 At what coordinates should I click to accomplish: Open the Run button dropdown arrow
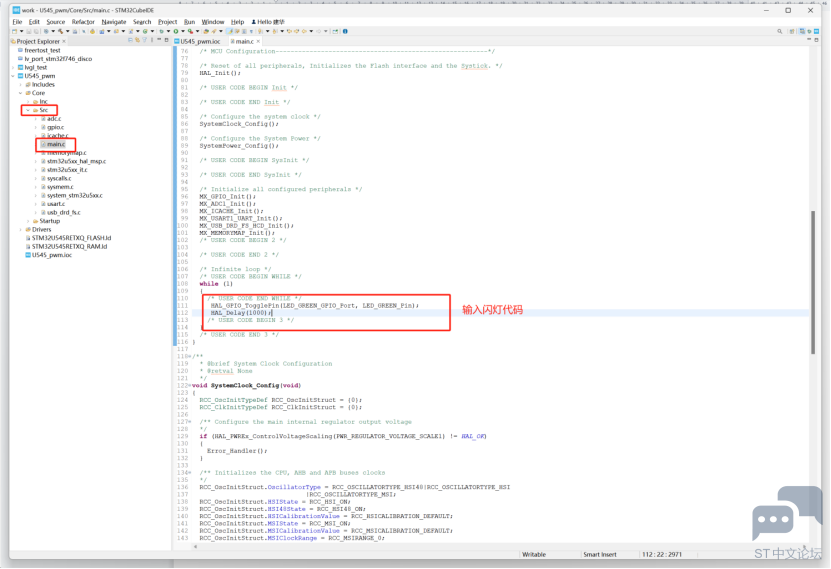tap(183, 31)
